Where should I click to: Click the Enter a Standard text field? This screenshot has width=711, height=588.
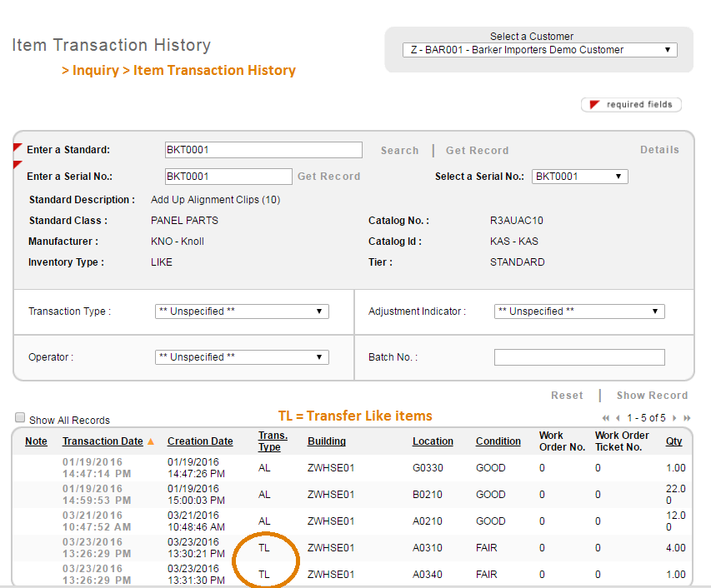pos(263,150)
